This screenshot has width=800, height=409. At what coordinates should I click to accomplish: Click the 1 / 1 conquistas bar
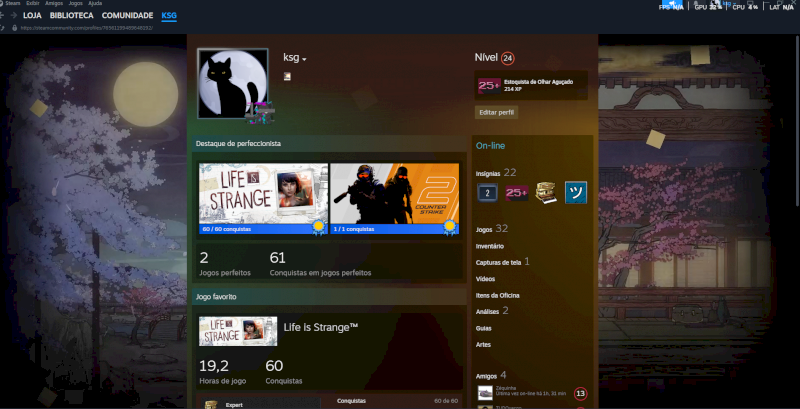394,229
